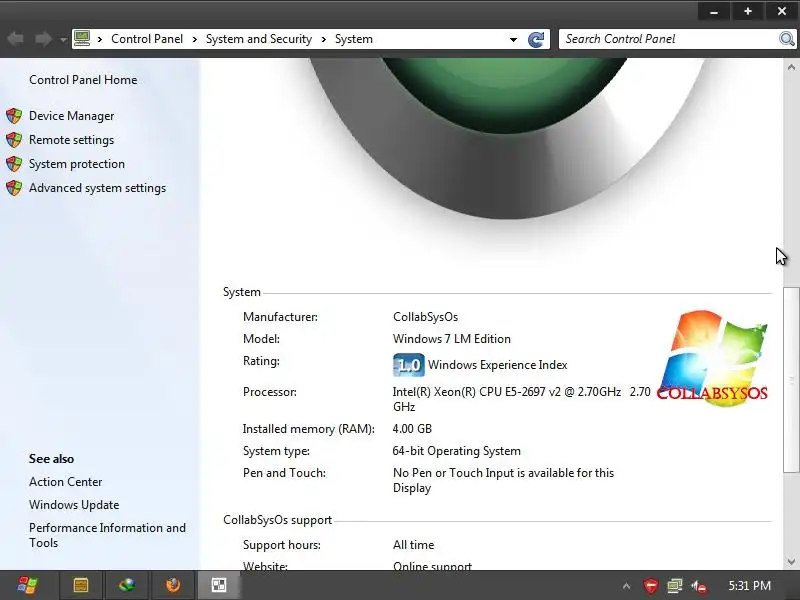Screen dimensions: 800x600
Task: Click the CollabSysOs manufacturer value
Action: (426, 317)
